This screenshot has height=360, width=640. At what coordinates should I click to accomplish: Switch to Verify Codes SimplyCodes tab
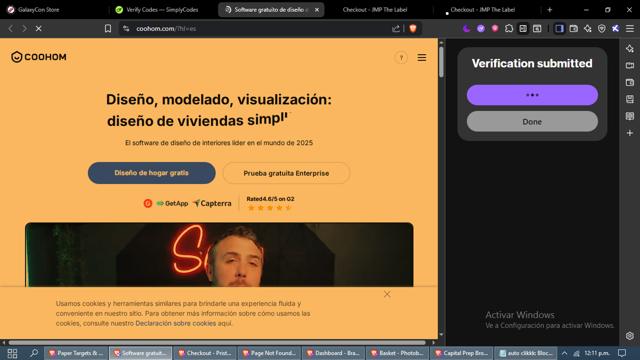162,9
